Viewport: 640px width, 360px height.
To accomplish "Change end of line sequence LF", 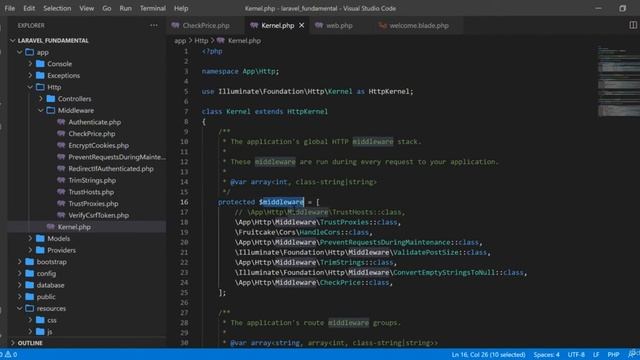I will (x=596, y=355).
